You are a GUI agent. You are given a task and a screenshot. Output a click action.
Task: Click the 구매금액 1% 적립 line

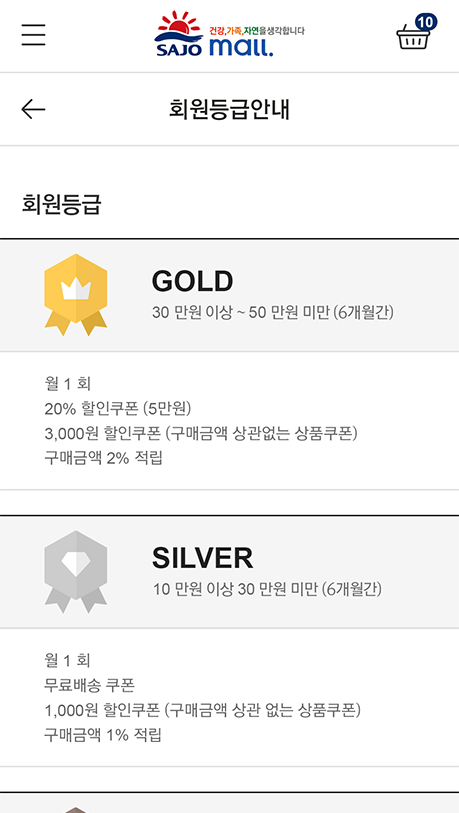click(x=103, y=735)
